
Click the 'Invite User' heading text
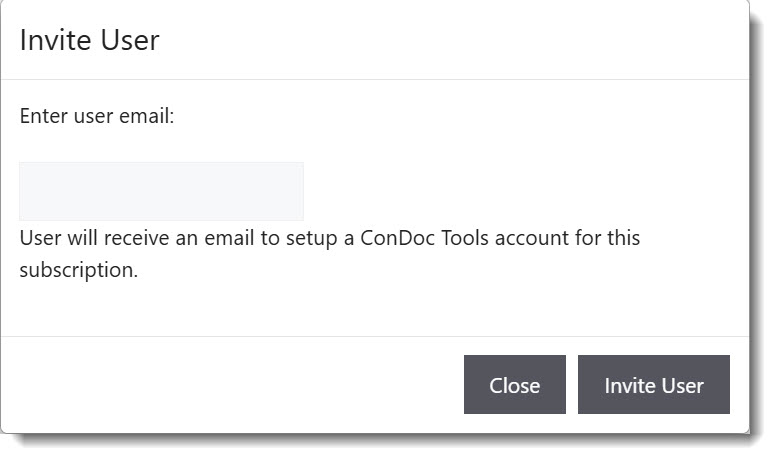(89, 40)
